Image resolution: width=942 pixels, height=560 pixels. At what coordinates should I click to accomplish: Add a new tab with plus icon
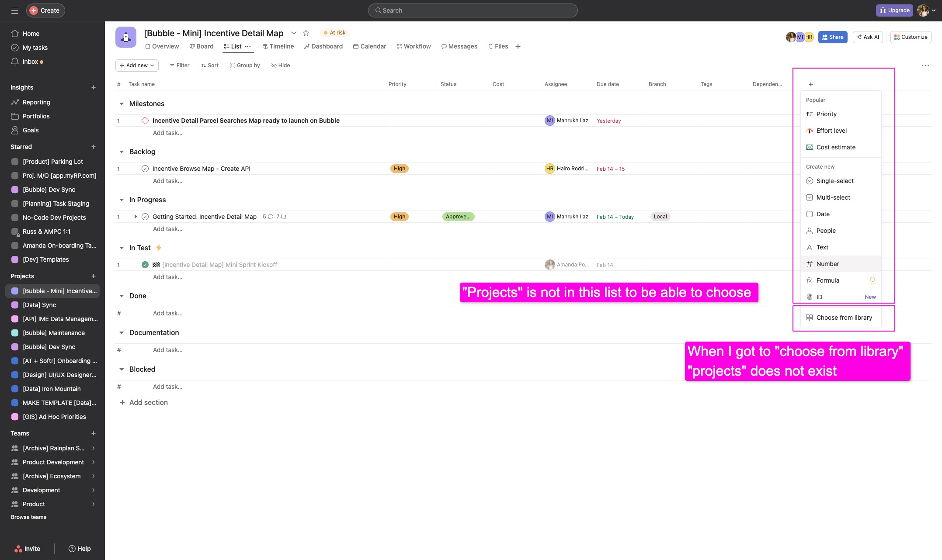518,46
